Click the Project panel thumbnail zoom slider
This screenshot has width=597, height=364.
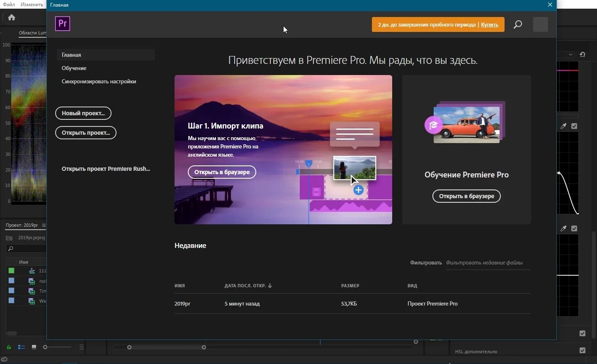(x=57, y=347)
